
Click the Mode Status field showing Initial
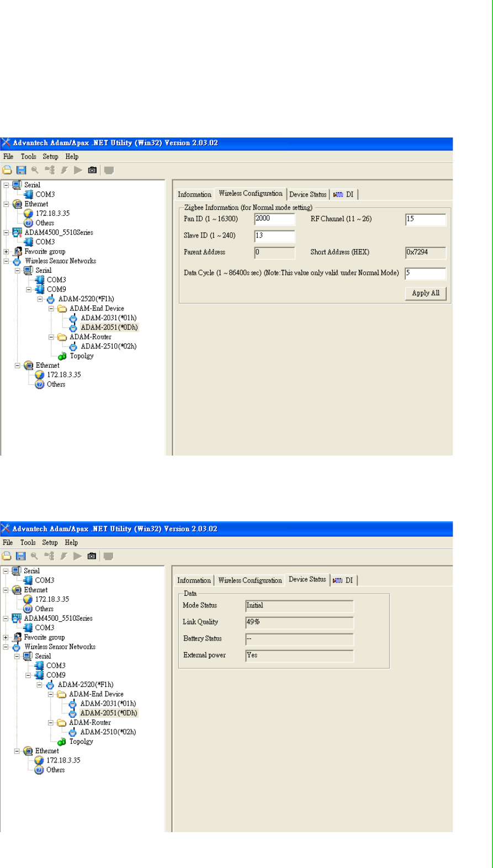pos(299,606)
